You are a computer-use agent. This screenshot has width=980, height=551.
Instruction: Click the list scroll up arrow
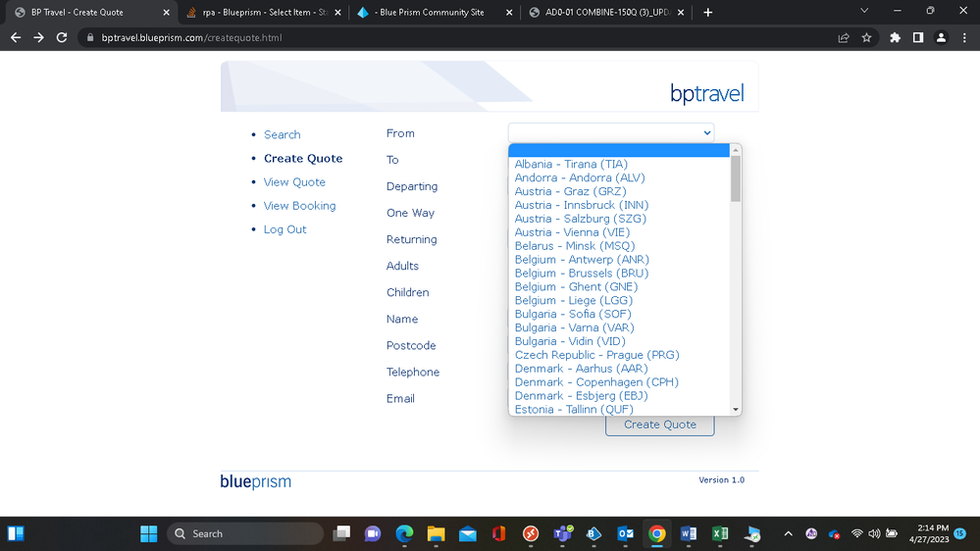point(736,150)
